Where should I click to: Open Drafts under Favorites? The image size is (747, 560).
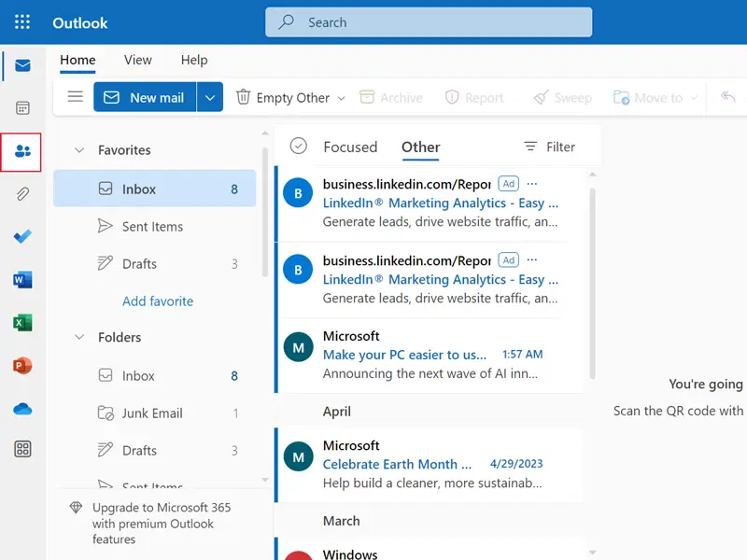155,263
